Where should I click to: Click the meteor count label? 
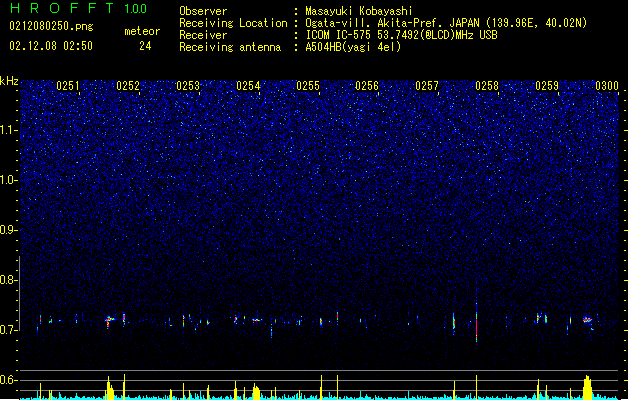click(x=142, y=31)
